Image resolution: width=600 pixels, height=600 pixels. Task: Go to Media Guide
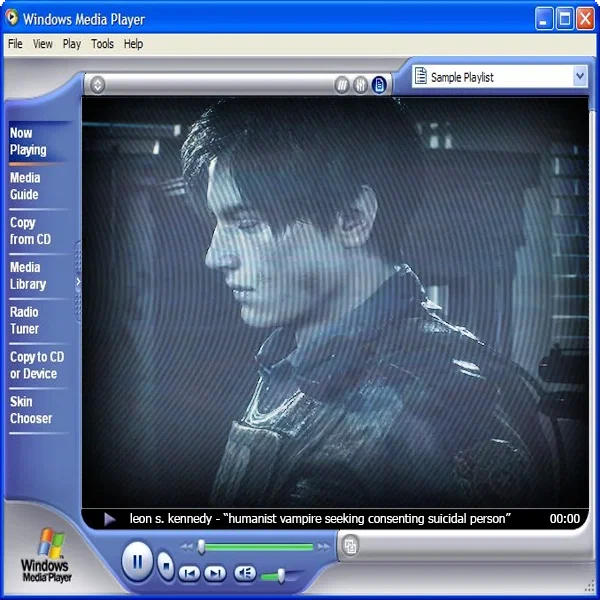pos(25,186)
